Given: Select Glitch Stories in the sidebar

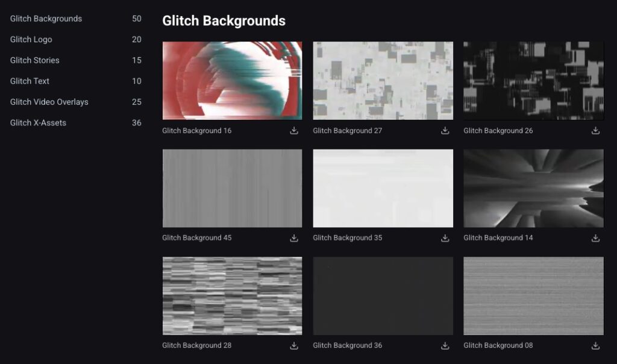Looking at the screenshot, I should (x=34, y=60).
